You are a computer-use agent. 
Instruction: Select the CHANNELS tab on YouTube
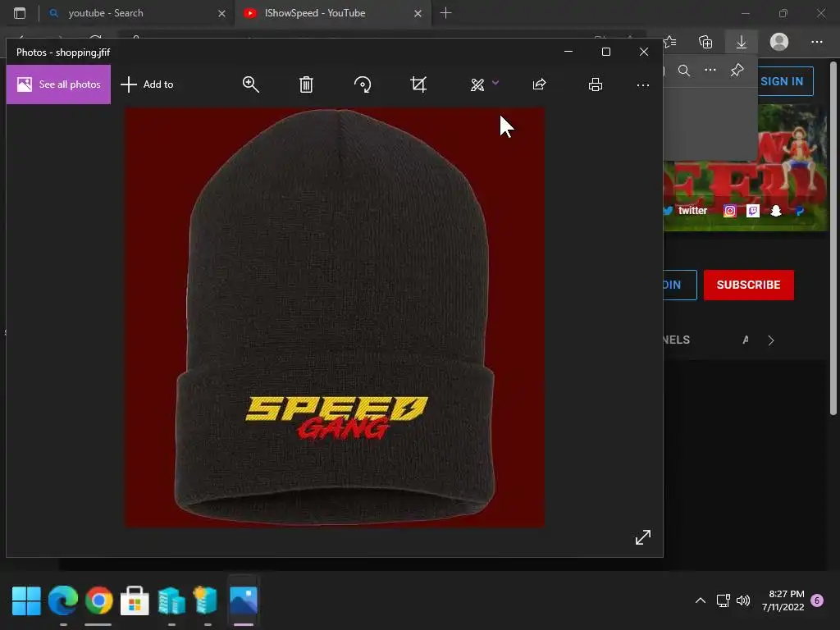(x=676, y=340)
